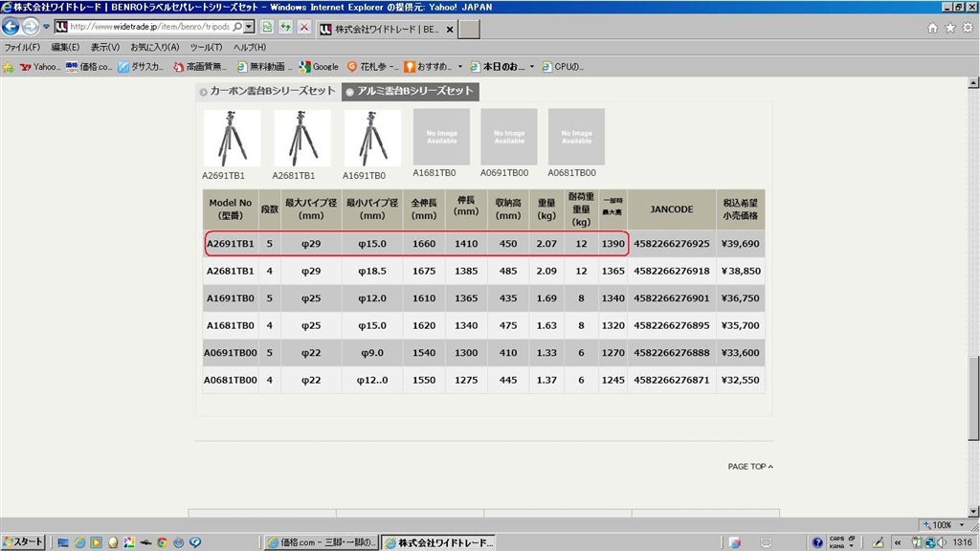Open the Favorites star icon at top right

(x=950, y=28)
